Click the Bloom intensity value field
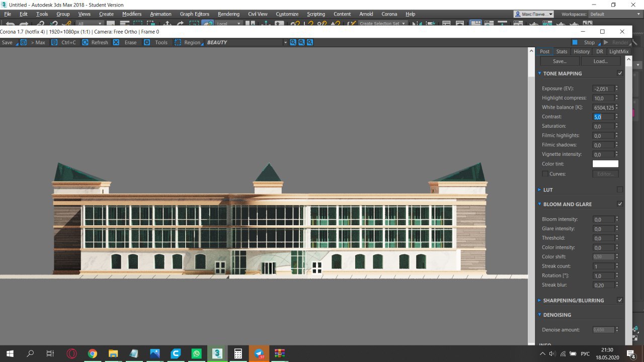This screenshot has width=644, height=362. click(x=603, y=219)
